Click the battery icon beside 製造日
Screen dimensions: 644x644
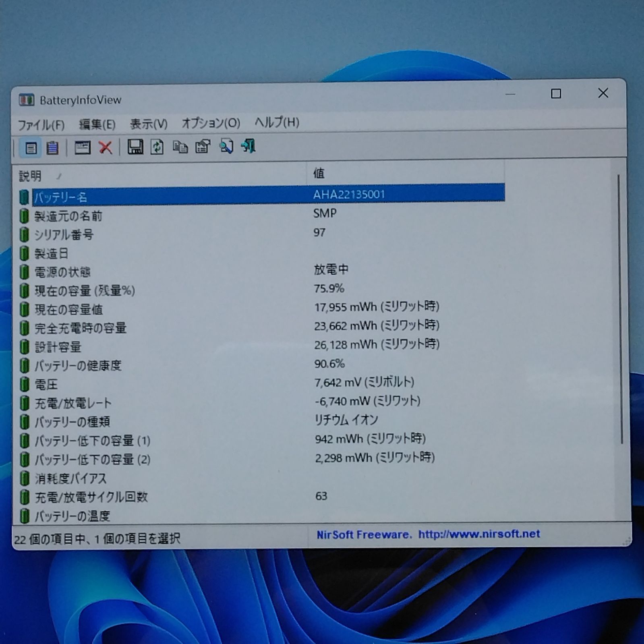pos(25,254)
